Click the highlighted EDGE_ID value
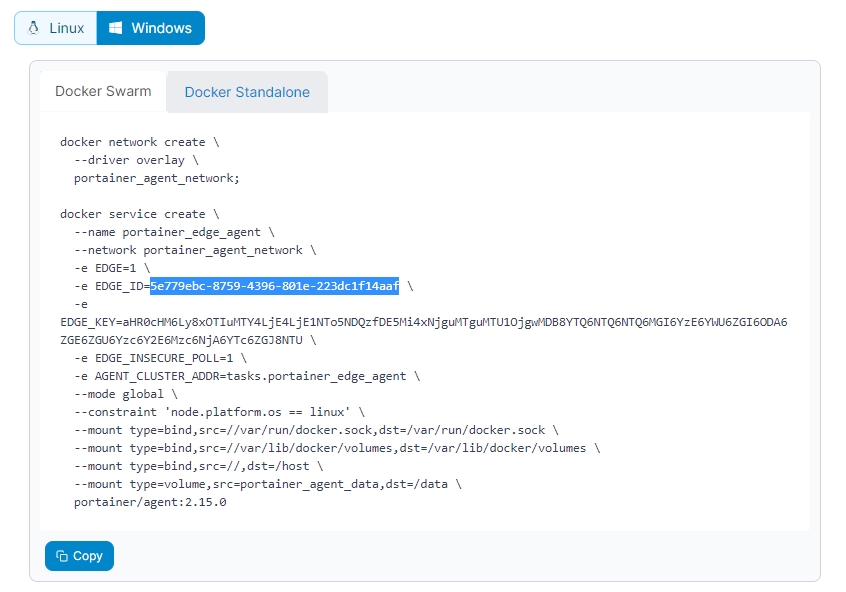The width and height of the screenshot is (846, 592). [274, 286]
